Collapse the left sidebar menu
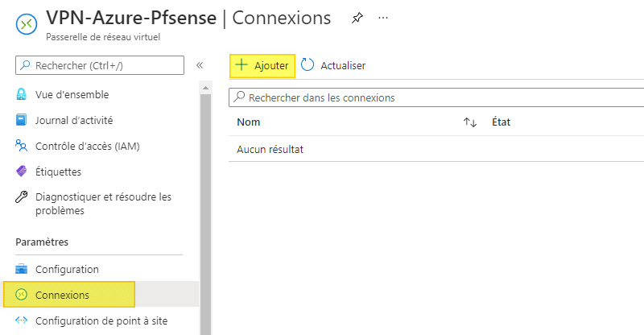This screenshot has height=335, width=644. coord(200,65)
